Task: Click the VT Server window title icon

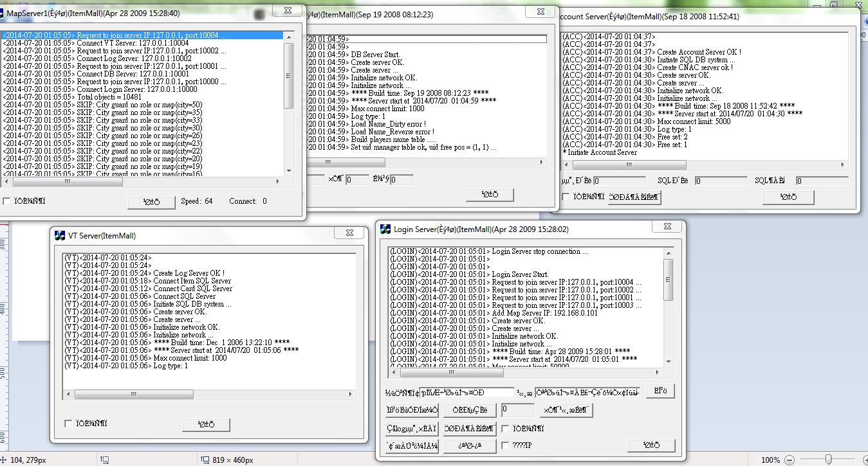Action: [60, 236]
